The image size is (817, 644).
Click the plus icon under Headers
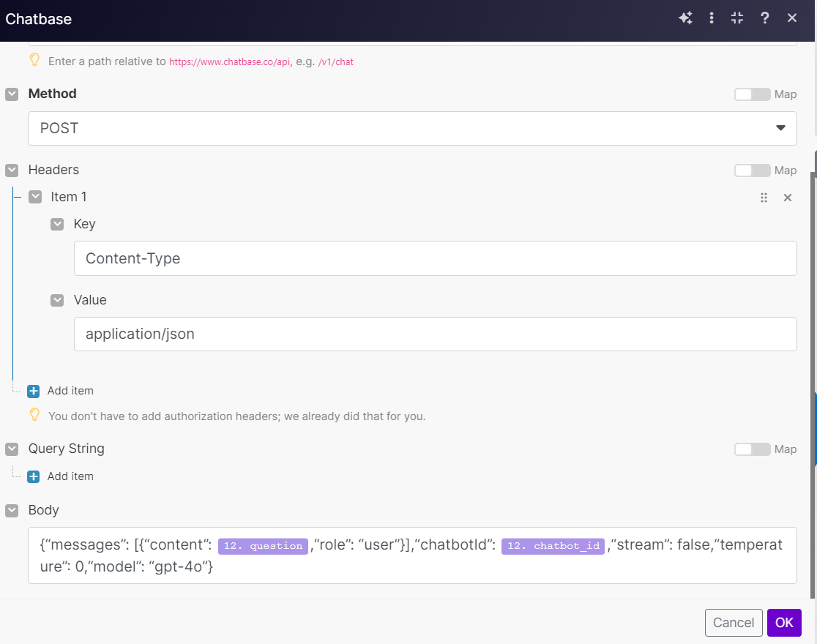point(33,391)
